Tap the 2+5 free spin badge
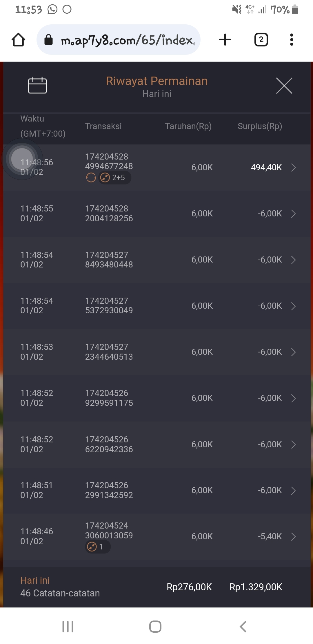Image resolution: width=313 pixels, height=644 pixels. point(115,178)
